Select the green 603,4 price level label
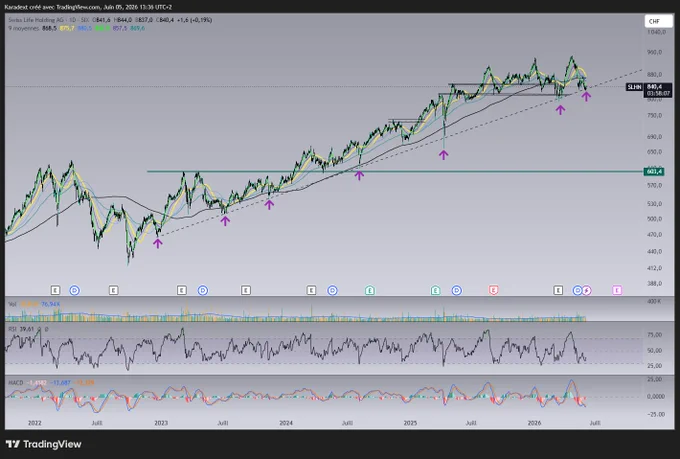 [x=654, y=171]
